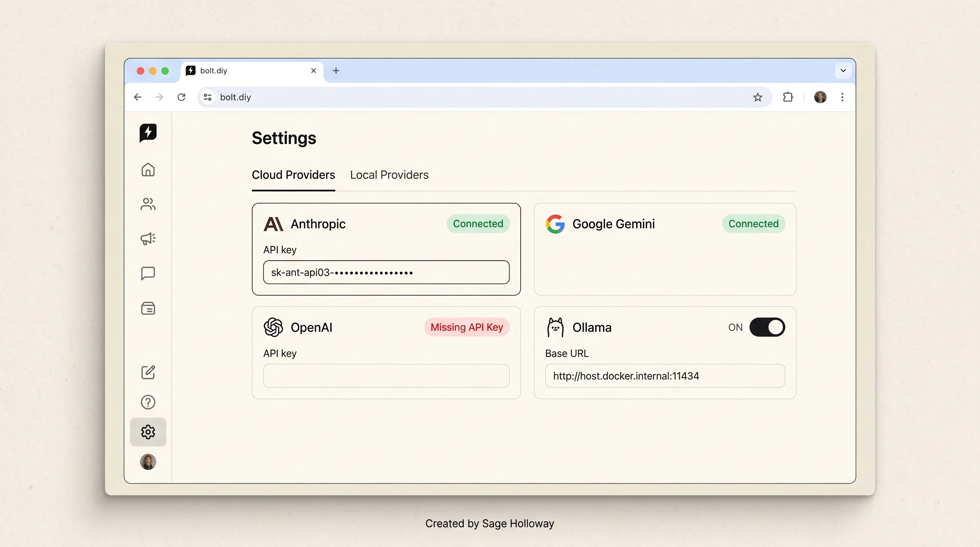The image size is (980, 547).
Task: Click the red close window button
Action: (x=140, y=71)
